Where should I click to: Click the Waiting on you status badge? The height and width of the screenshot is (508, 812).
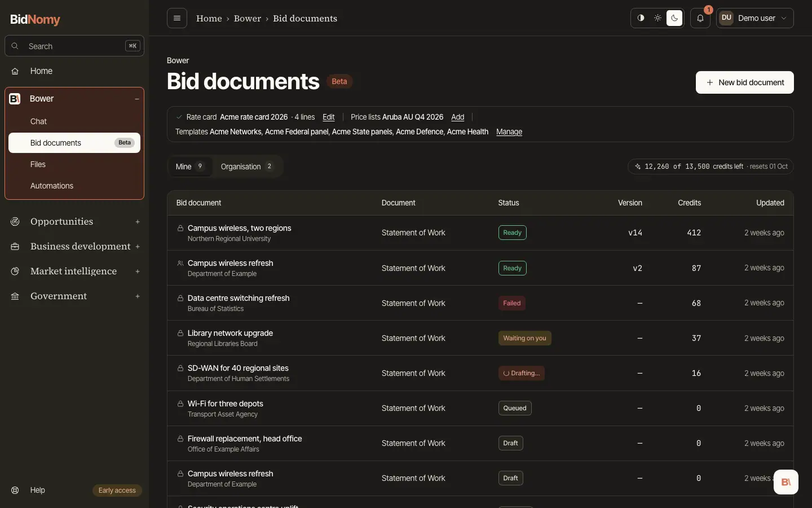click(525, 338)
